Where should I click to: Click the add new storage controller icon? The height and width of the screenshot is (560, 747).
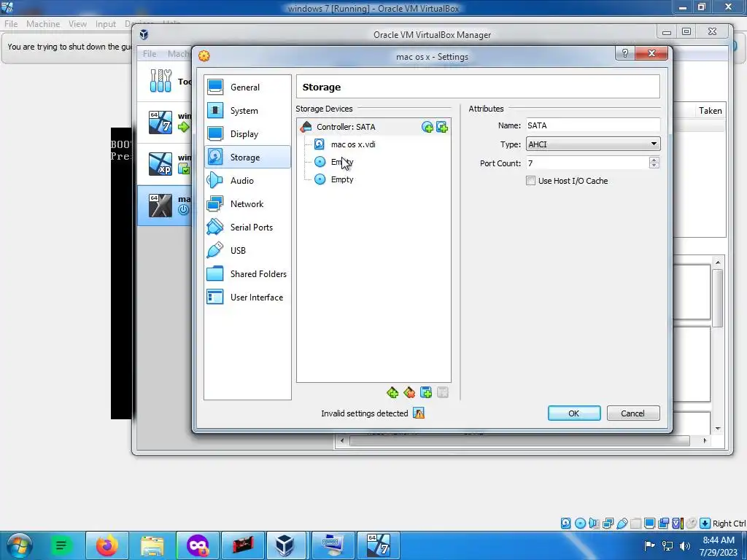pos(392,392)
